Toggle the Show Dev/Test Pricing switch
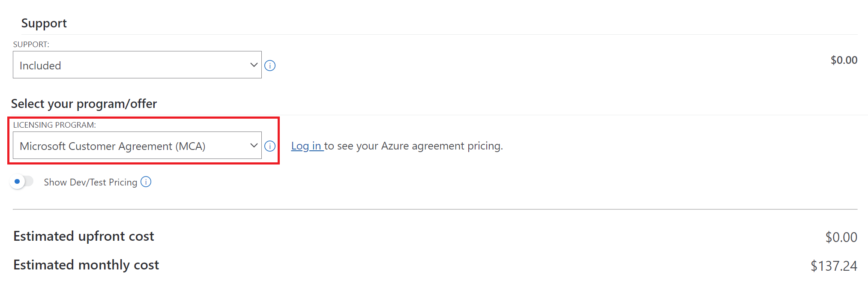Image resolution: width=868 pixels, height=293 pixels. coord(22,182)
